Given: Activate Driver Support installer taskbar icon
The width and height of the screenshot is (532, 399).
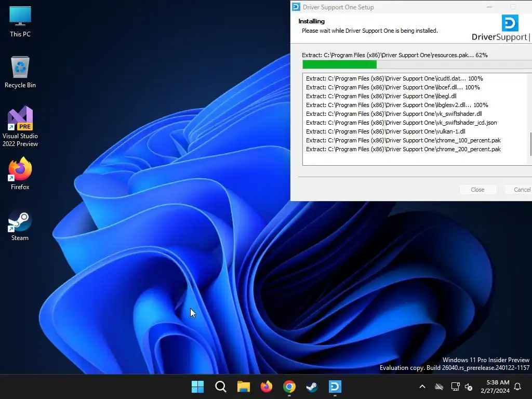Looking at the screenshot, I should point(335,387).
